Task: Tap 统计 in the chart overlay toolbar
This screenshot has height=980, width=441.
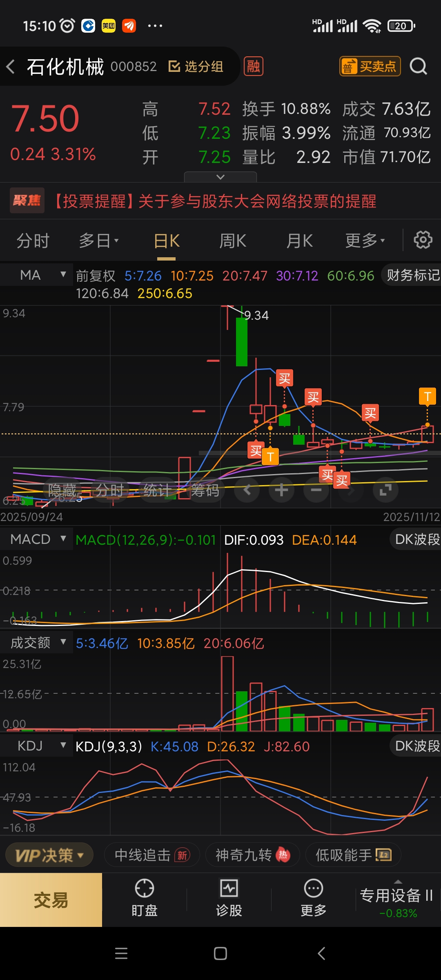Action: 157,490
